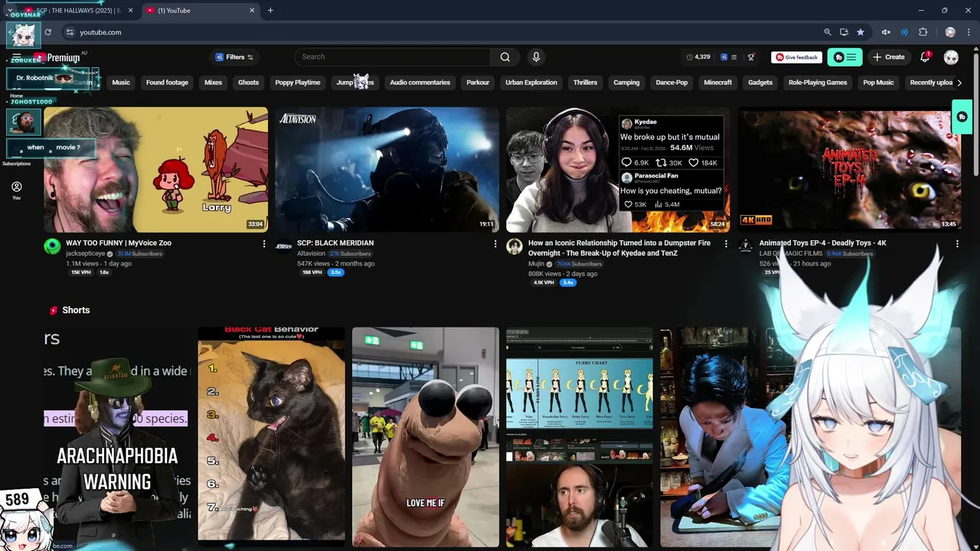Screen dimensions: 980x551
Task: Reload the page with the refresh icon
Action: 47,32
